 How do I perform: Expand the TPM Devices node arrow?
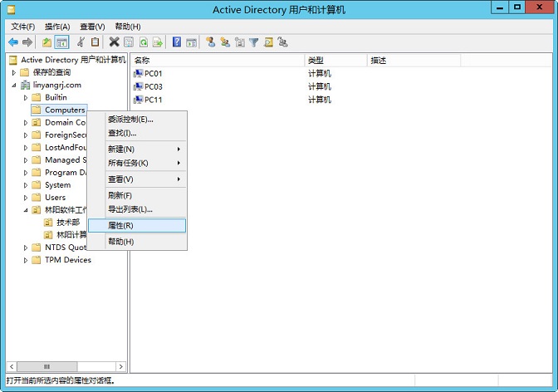click(26, 260)
